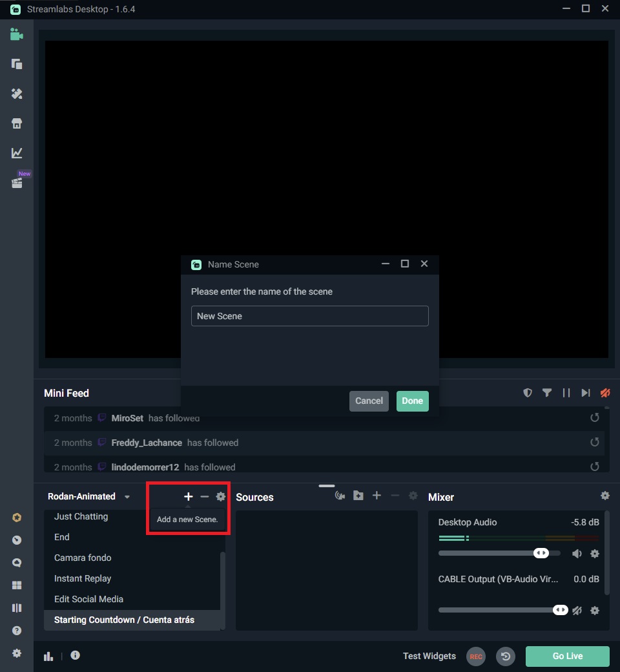The width and height of the screenshot is (620, 672).
Task: Open the App Store sidebar icon
Action: 16,123
